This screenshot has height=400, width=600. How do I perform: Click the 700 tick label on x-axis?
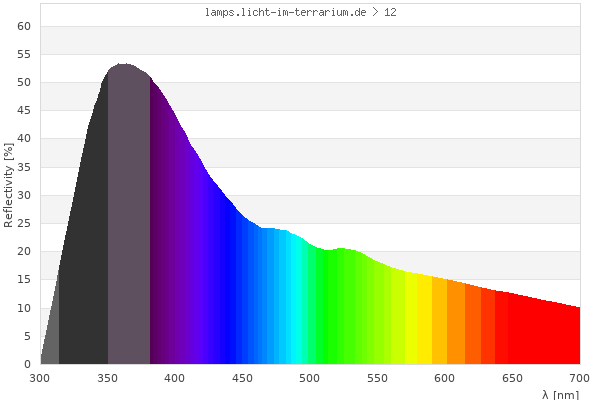pos(579,378)
